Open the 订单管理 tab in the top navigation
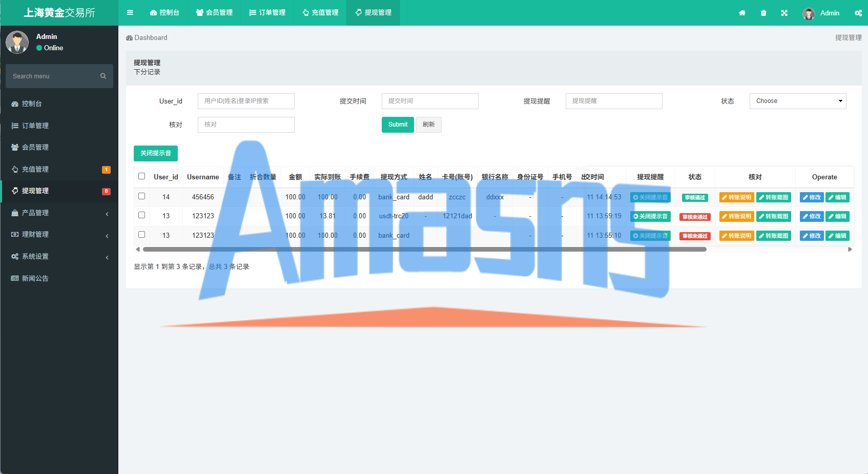This screenshot has height=474, width=868. [x=267, y=13]
